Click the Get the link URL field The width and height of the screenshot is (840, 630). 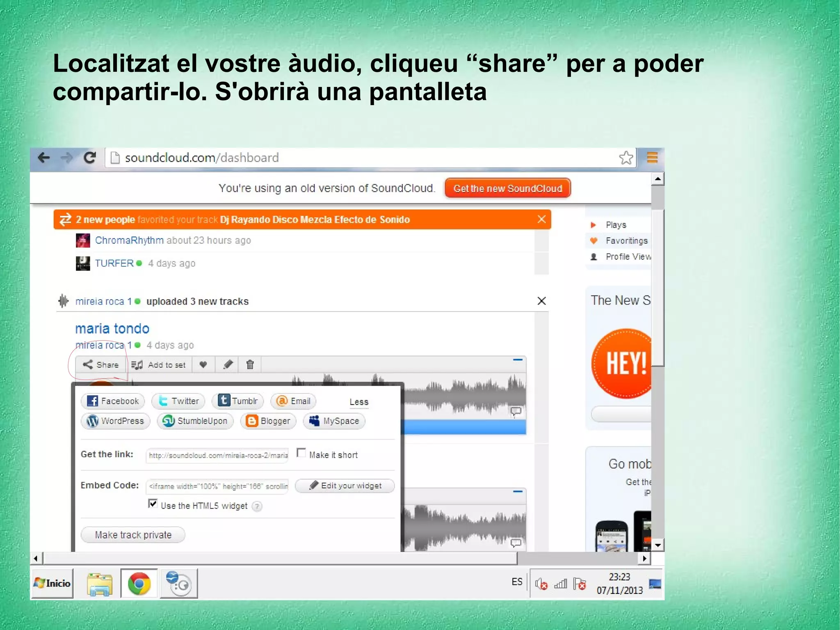pyautogui.click(x=217, y=455)
